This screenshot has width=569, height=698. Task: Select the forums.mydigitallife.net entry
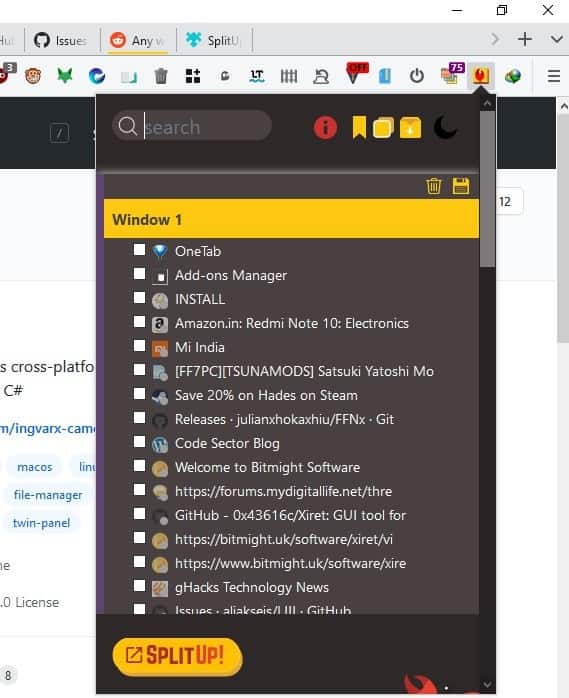point(284,491)
